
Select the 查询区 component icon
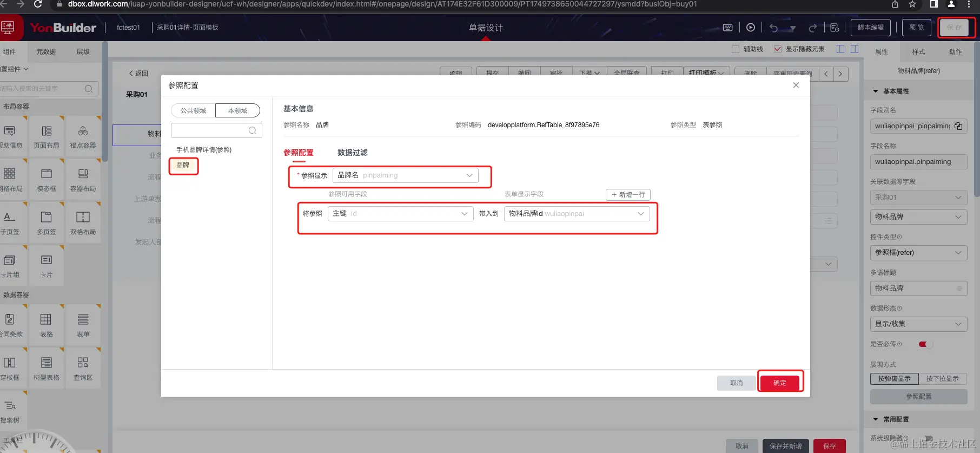click(83, 363)
